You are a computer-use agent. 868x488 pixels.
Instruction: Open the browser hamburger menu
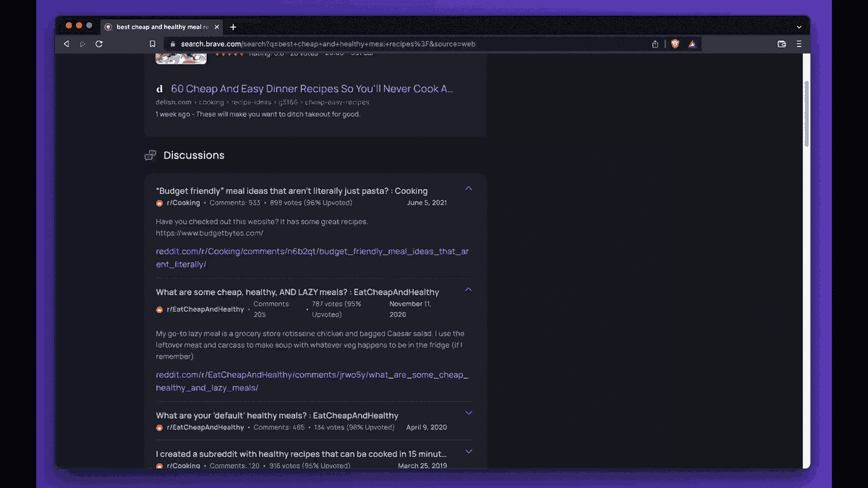(x=799, y=44)
